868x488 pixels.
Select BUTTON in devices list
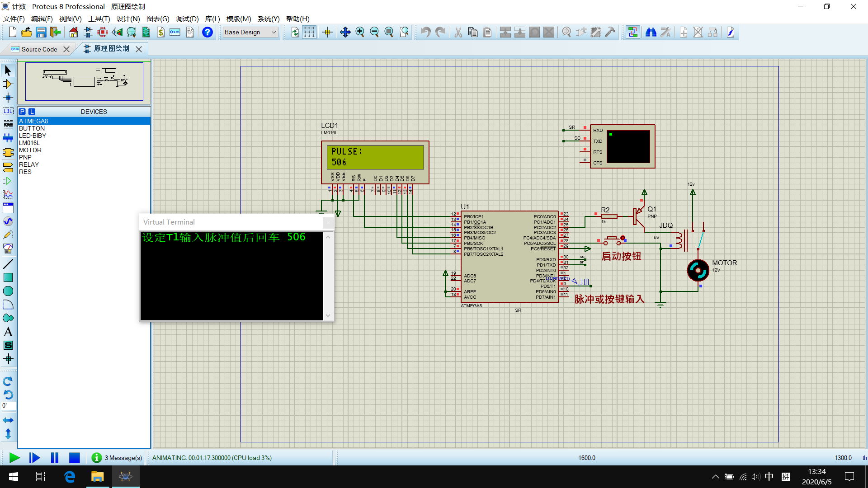click(84, 128)
